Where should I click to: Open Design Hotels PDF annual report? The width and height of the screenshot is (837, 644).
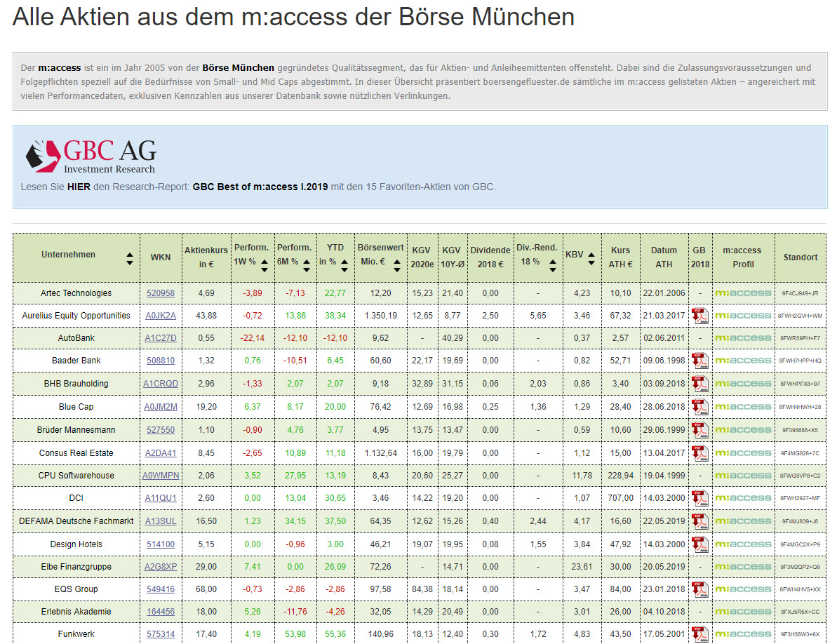point(699,544)
